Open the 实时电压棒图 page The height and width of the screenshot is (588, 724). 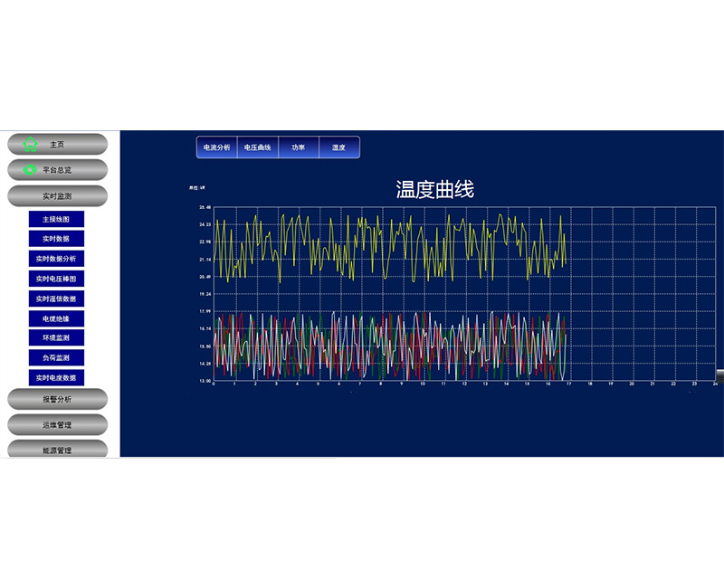(56, 279)
